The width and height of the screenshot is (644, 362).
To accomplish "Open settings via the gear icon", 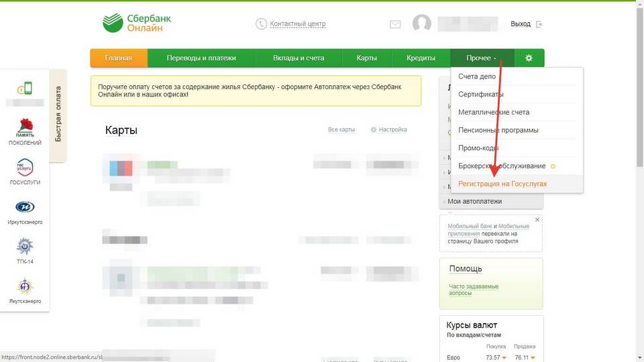I will (x=529, y=58).
